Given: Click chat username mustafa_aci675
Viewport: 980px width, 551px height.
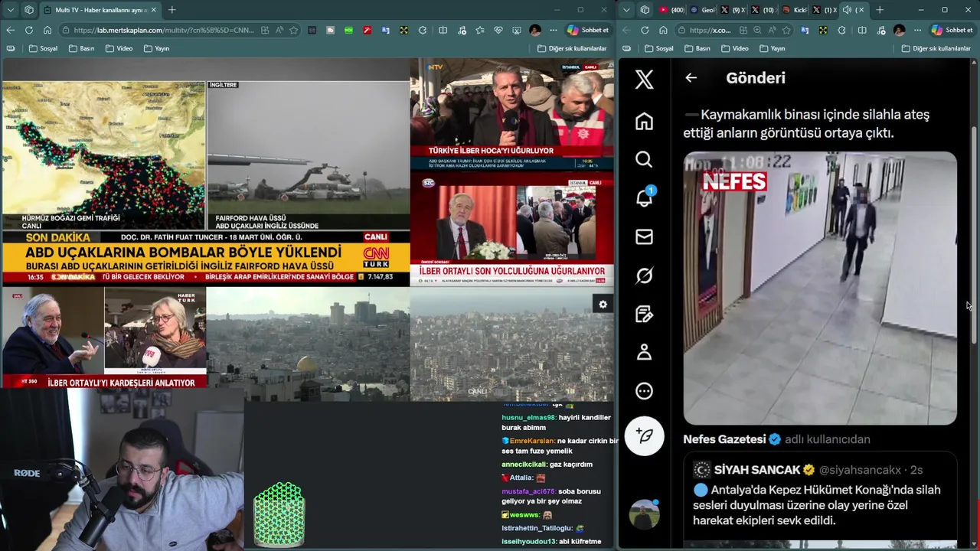Looking at the screenshot, I should (x=529, y=491).
